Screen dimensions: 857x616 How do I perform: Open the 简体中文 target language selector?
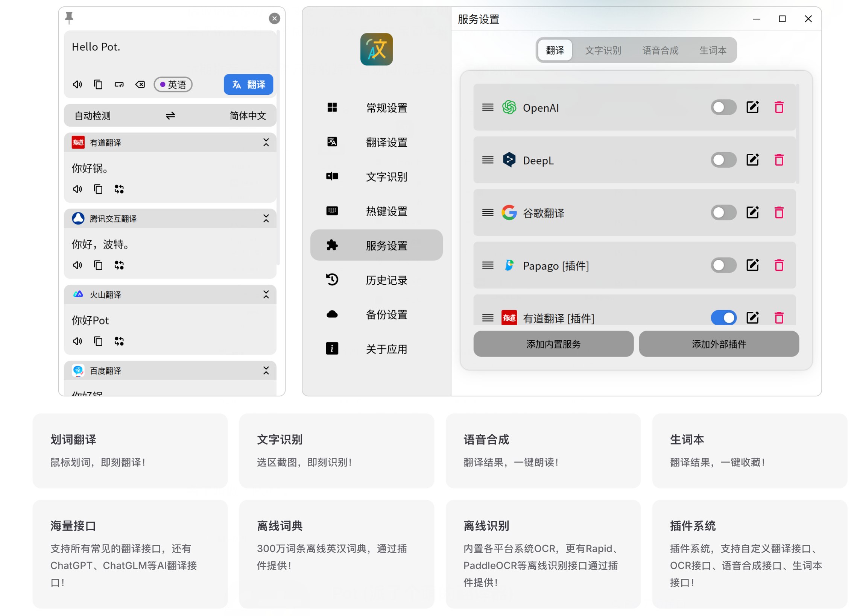[248, 115]
